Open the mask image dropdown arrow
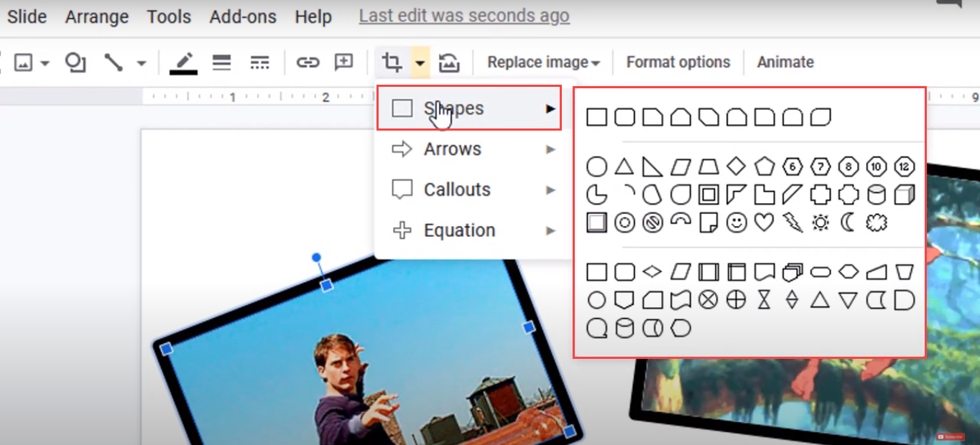This screenshot has height=445, width=980. pos(420,62)
